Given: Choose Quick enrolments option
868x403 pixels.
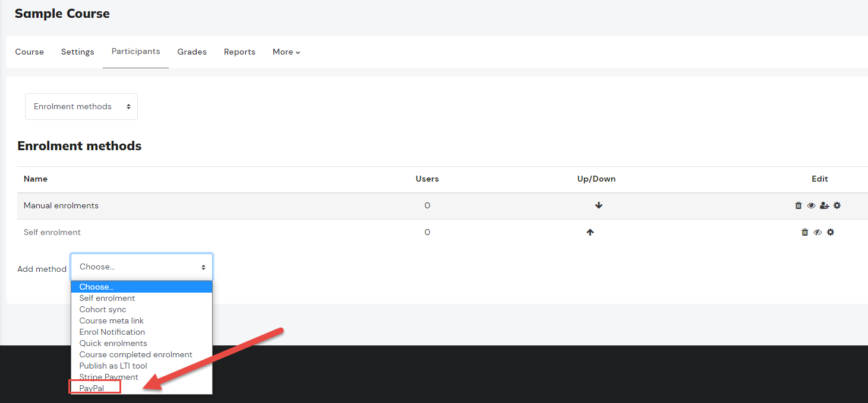Looking at the screenshot, I should tap(141, 344).
